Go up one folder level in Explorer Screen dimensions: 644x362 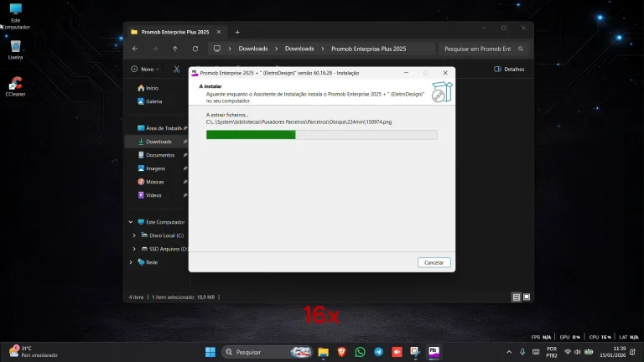(x=175, y=49)
